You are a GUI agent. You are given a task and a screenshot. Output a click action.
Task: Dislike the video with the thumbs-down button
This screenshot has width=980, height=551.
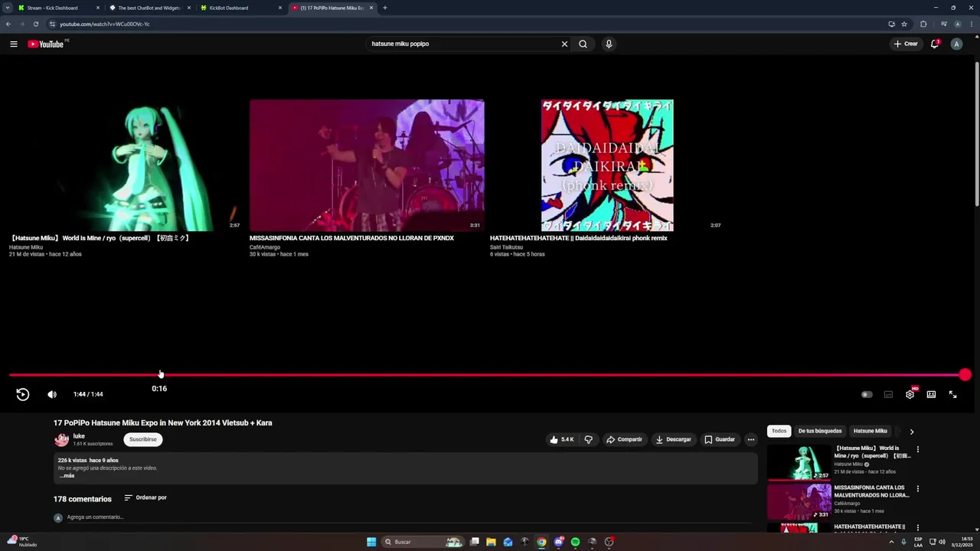(x=588, y=439)
